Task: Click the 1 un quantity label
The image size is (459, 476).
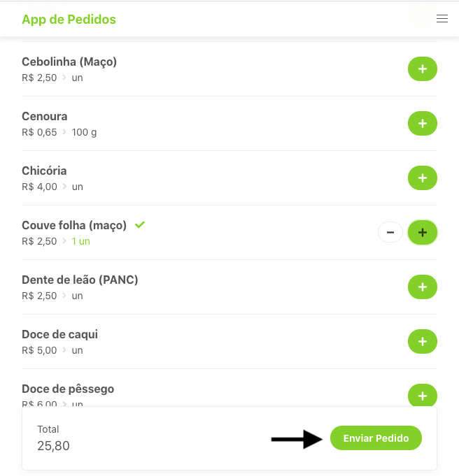Action: click(x=80, y=241)
